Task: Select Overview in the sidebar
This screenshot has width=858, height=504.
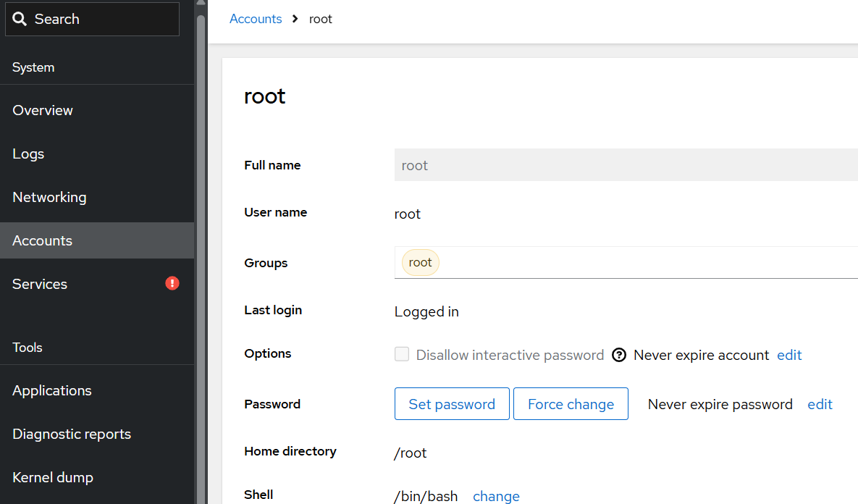Action: coord(43,110)
